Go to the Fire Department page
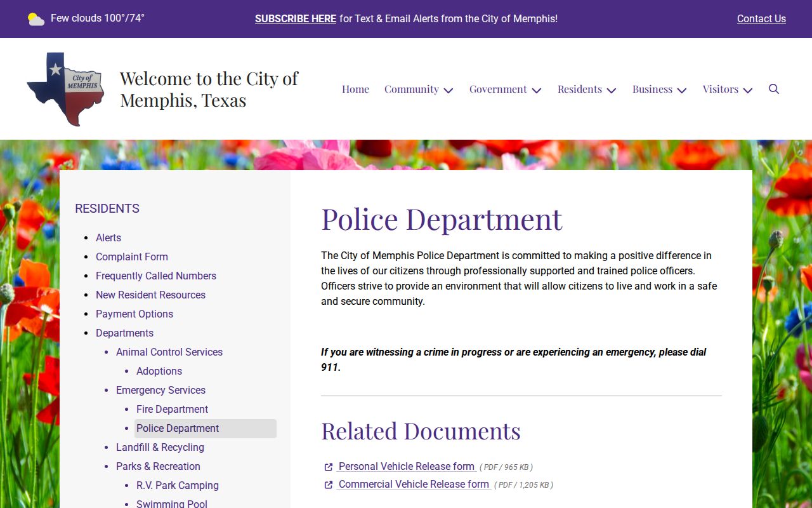 click(172, 409)
